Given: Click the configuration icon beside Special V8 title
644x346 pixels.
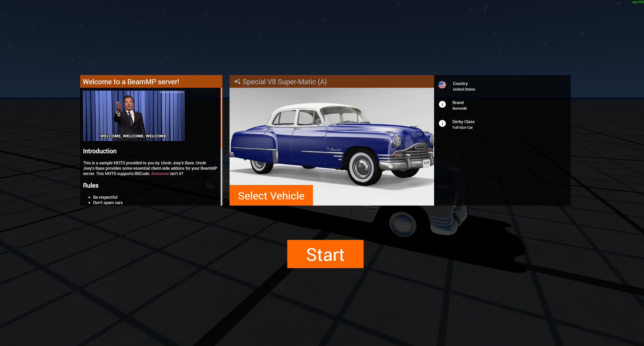Looking at the screenshot, I should [x=237, y=82].
